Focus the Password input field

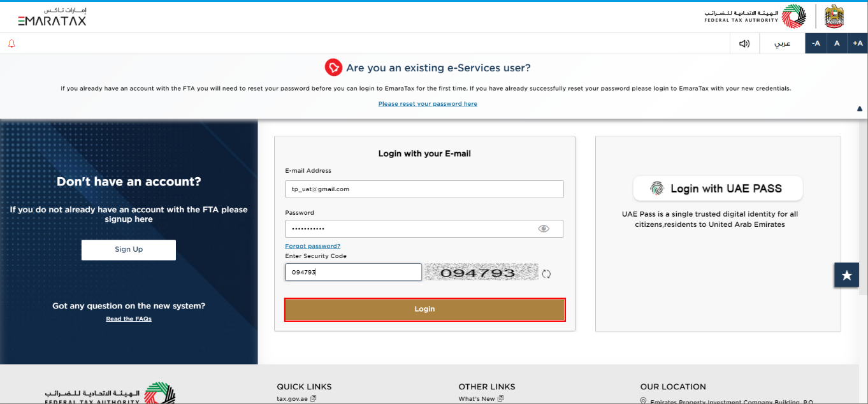tap(424, 229)
